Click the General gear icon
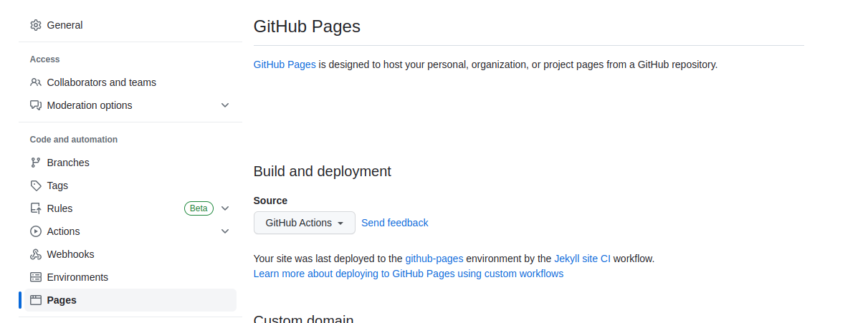This screenshot has height=323, width=868. (x=36, y=25)
